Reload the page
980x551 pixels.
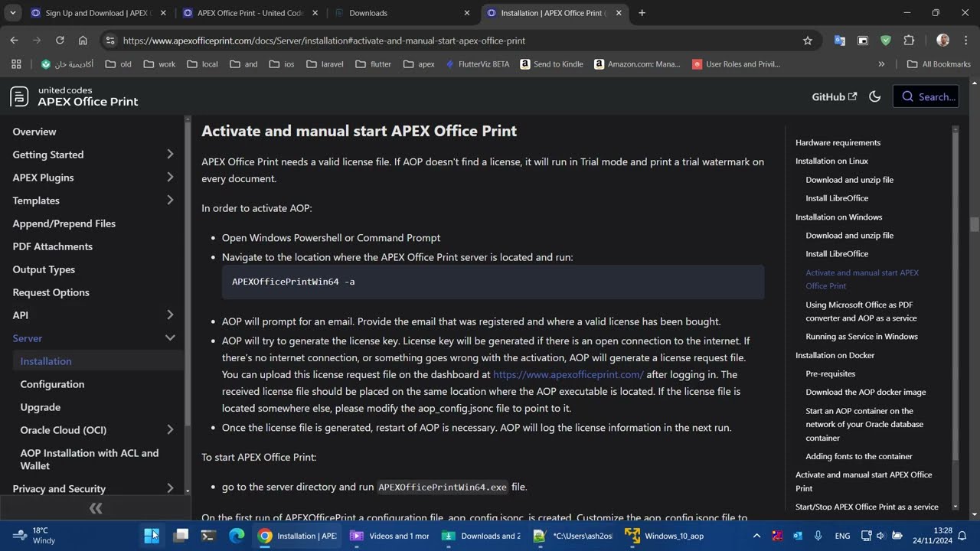pos(60,41)
